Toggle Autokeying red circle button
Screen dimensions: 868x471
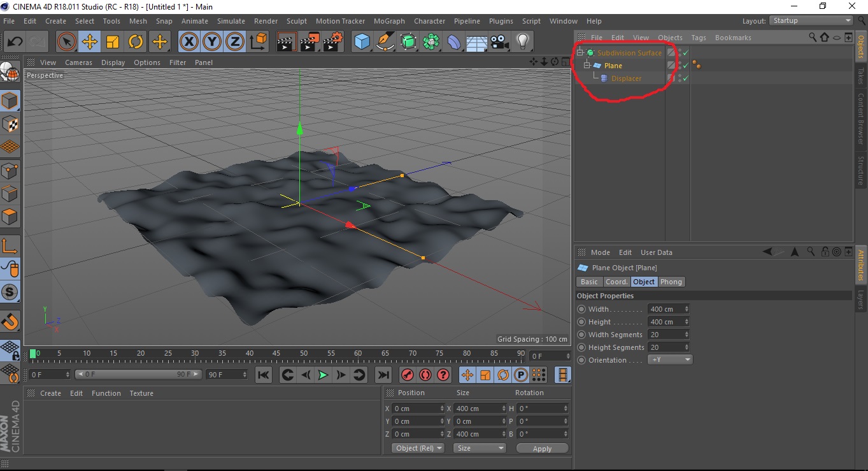click(425, 375)
